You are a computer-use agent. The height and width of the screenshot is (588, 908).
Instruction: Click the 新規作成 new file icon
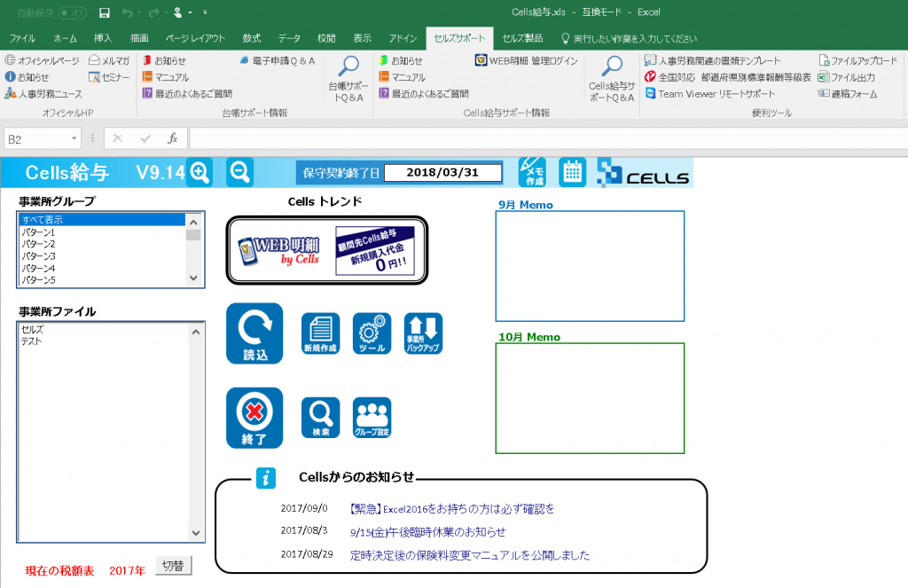tap(320, 333)
